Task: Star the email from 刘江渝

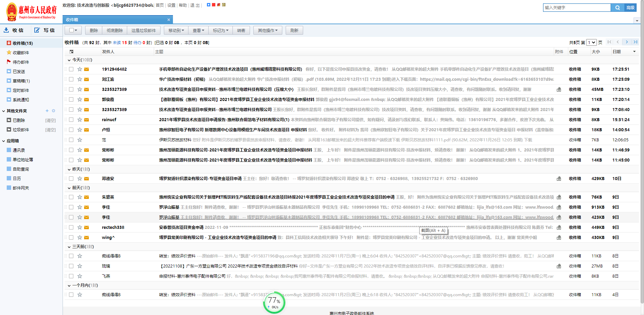Action: pos(80,79)
